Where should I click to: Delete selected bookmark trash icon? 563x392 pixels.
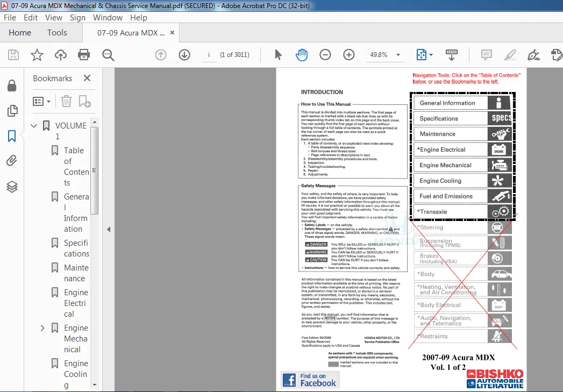tap(66, 101)
